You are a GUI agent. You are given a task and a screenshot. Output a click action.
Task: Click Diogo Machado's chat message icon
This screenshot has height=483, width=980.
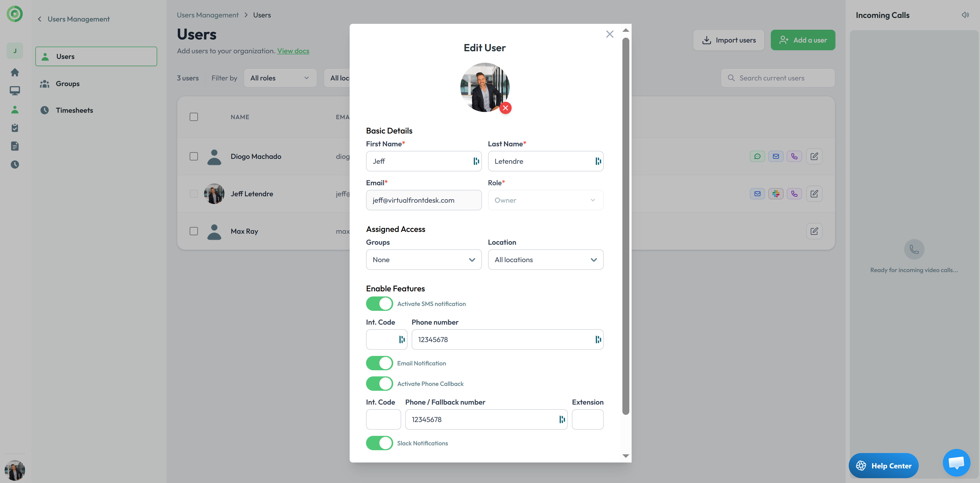(757, 156)
